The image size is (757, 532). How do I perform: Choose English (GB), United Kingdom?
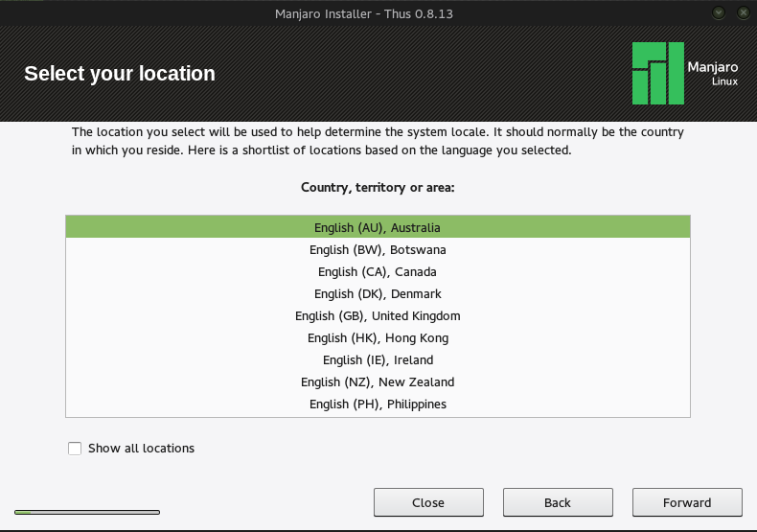tap(378, 315)
